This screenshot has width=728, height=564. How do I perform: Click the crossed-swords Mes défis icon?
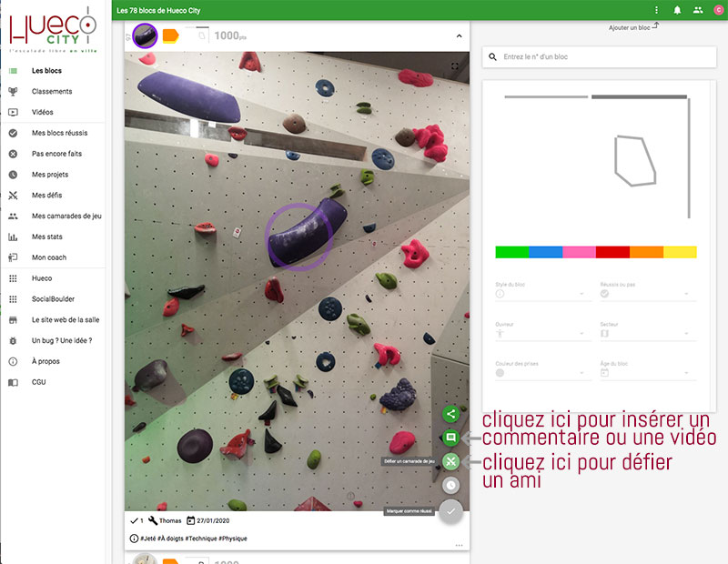(13, 196)
